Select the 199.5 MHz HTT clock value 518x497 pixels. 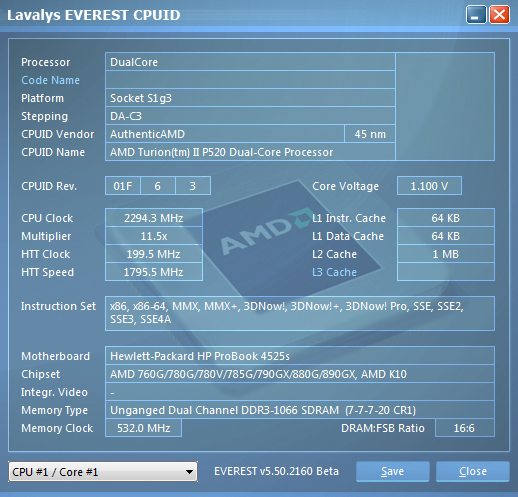(x=154, y=254)
